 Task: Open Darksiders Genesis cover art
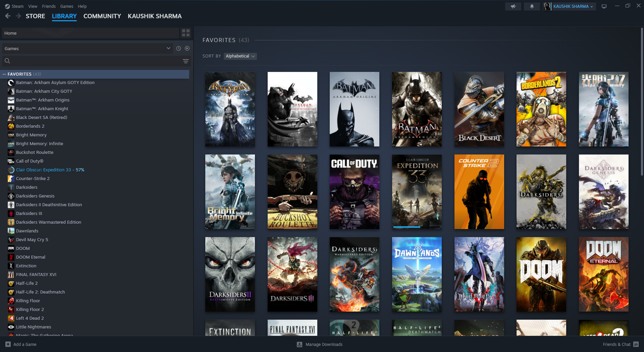coord(603,192)
